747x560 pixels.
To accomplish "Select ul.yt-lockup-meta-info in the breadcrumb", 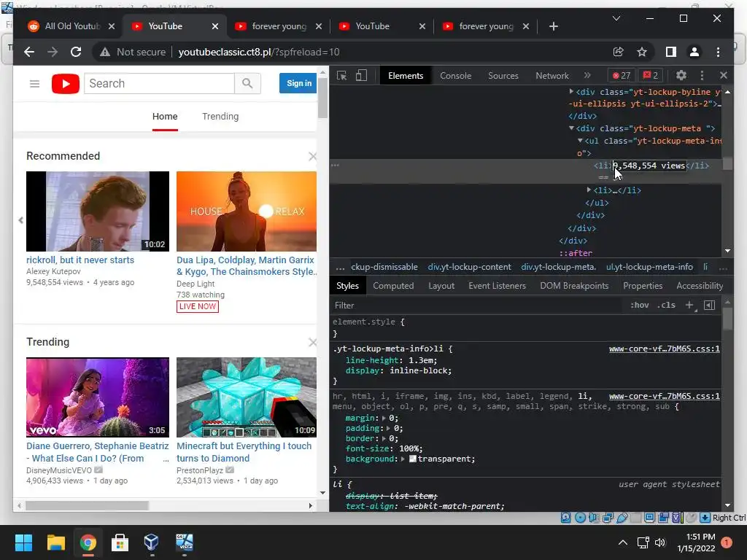I will pyautogui.click(x=649, y=267).
